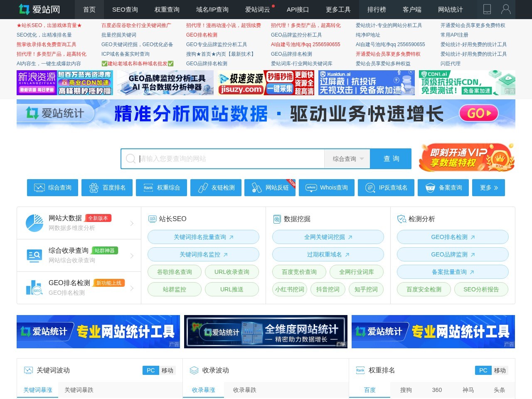The height and width of the screenshot is (399, 532).
Task: Click the 小红书挖词 button
Action: coord(290,289)
